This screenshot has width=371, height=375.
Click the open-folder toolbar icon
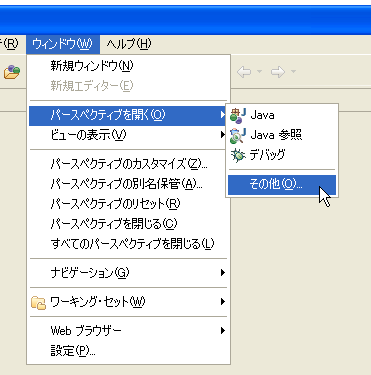tap(12, 72)
